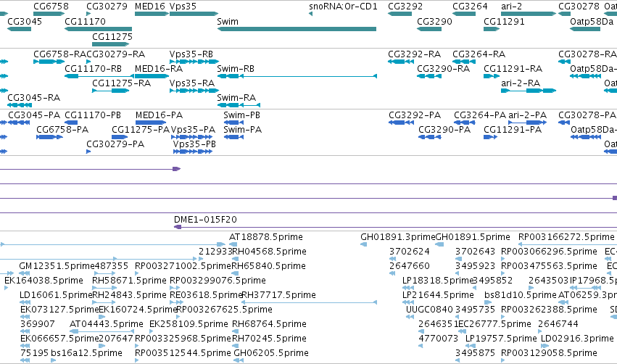Open the CG3045-RA transcript label
Image resolution: width=617 pixels, height=364 pixels.
pos(34,98)
